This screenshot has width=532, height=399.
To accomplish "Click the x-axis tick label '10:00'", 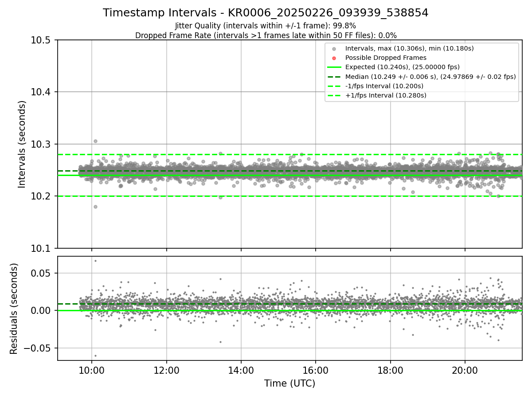I will pyautogui.click(x=92, y=372).
